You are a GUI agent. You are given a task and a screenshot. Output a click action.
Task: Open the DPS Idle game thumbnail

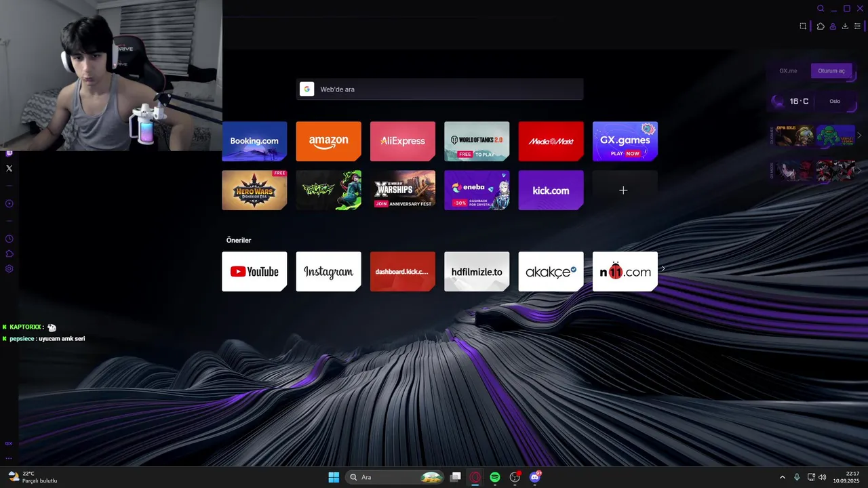[x=795, y=136]
